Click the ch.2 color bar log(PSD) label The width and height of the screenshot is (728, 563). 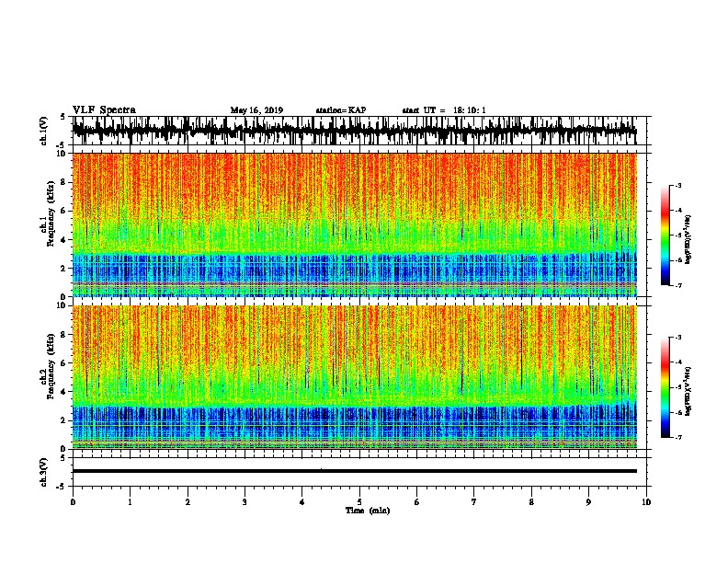pyautogui.click(x=688, y=392)
